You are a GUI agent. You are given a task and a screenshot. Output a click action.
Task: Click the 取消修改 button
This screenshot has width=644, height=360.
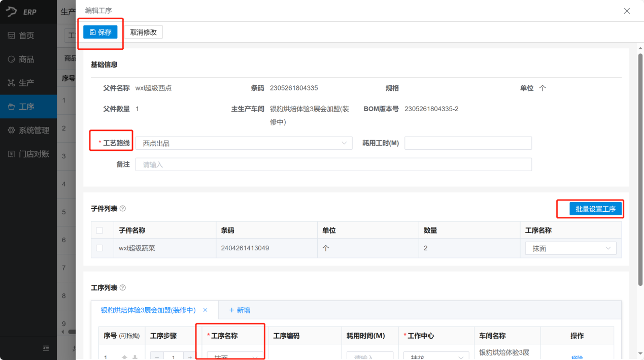pos(144,32)
